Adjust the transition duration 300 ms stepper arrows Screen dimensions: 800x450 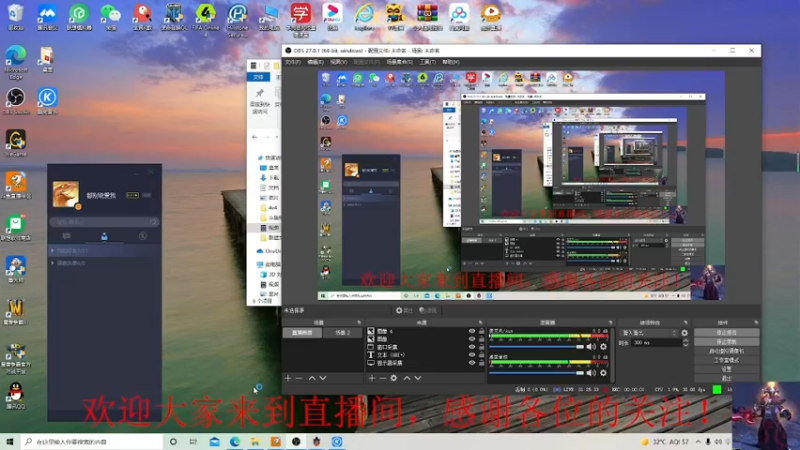(685, 343)
